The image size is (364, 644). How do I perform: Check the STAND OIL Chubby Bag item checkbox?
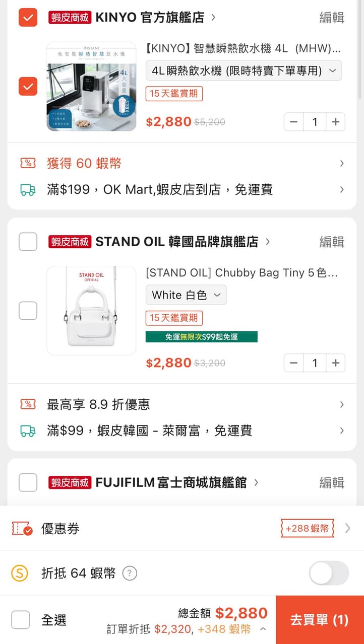pyautogui.click(x=28, y=310)
